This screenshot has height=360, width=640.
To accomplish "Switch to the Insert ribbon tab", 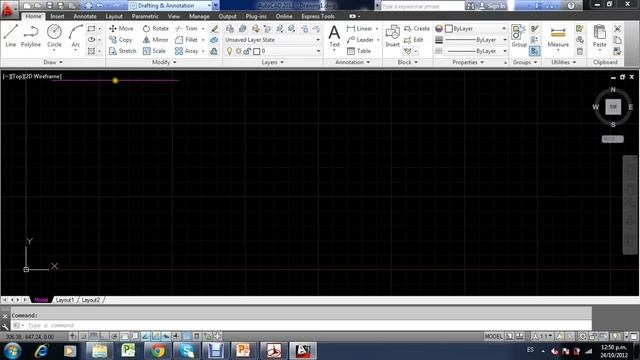I will point(57,16).
